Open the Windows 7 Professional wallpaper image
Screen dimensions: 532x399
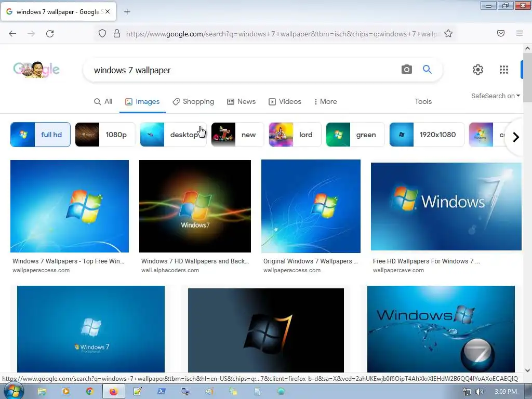point(91,329)
